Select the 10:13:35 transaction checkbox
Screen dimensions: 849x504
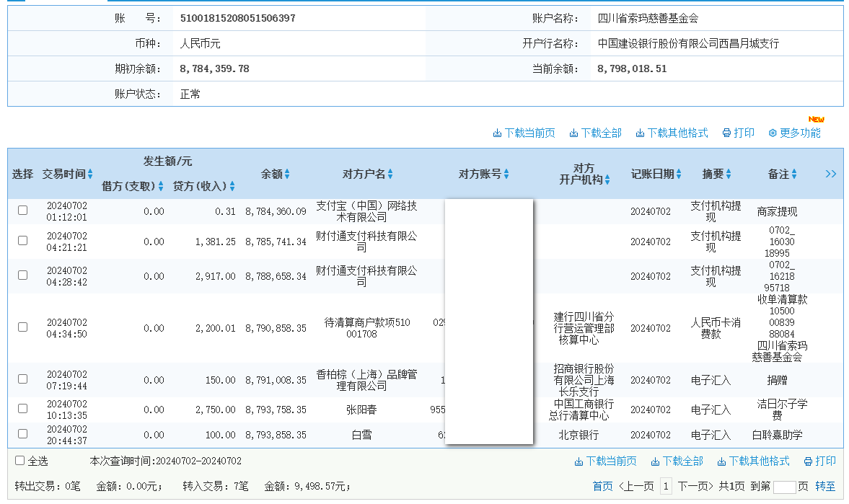point(23,408)
